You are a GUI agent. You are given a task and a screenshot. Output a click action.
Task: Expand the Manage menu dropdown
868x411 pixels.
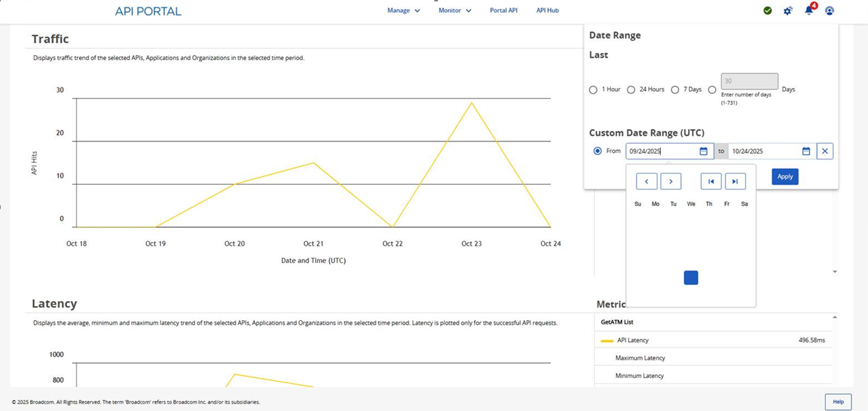(x=403, y=11)
